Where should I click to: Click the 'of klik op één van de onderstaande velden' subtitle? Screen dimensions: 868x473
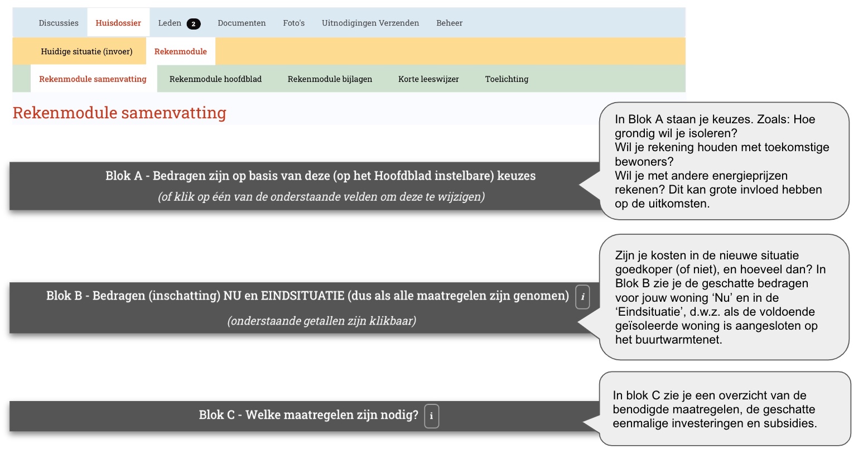pyautogui.click(x=321, y=196)
